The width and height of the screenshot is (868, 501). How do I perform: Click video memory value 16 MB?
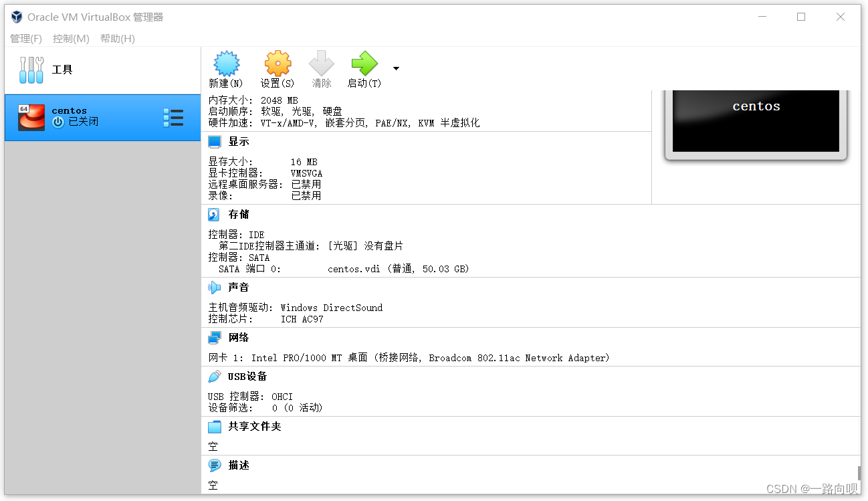pos(304,162)
